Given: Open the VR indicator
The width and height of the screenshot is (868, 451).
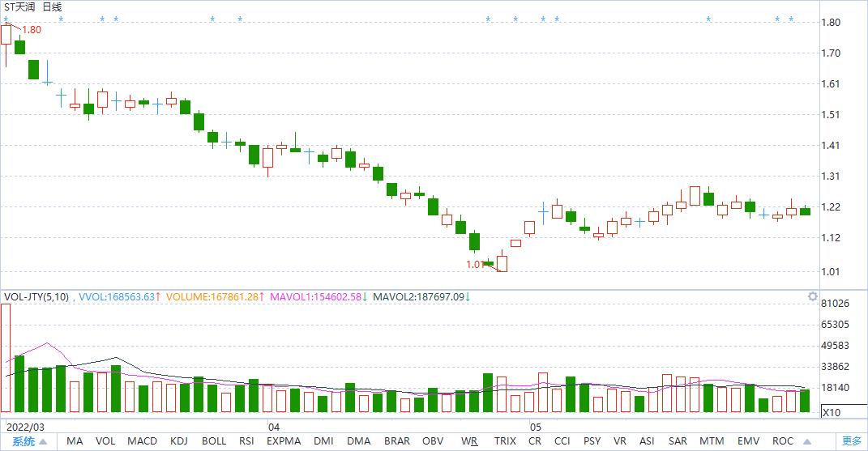Looking at the screenshot, I should (x=620, y=441).
